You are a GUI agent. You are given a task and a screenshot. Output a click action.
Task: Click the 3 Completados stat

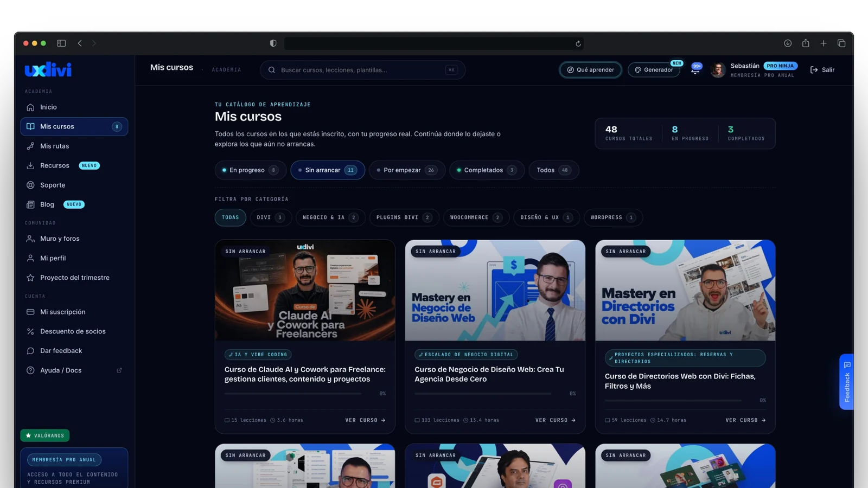click(746, 133)
